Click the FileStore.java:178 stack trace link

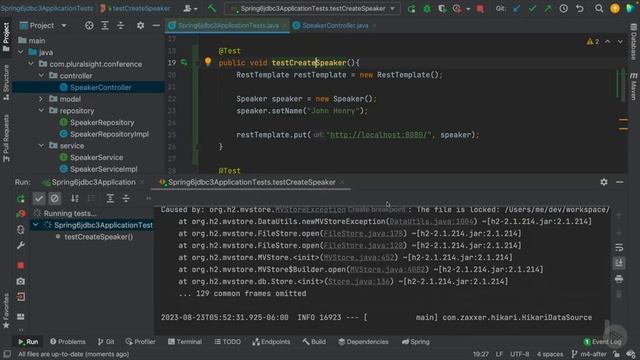click(363, 233)
